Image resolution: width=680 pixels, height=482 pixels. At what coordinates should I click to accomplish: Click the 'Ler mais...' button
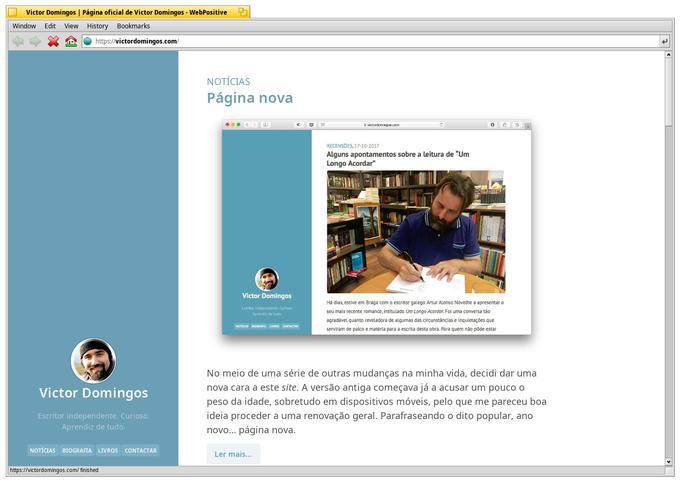point(233,454)
